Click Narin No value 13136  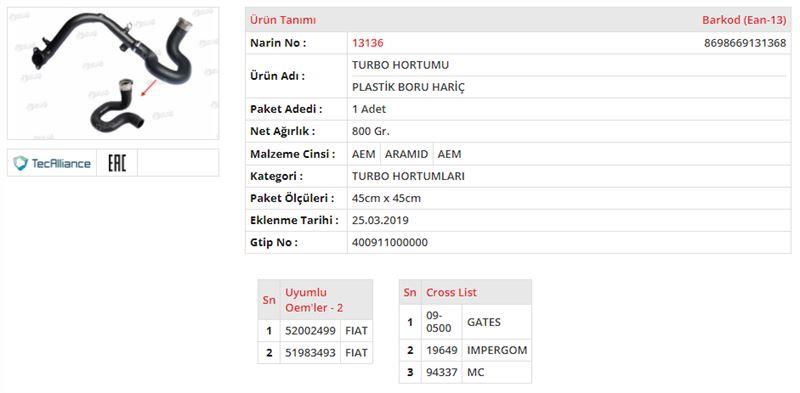[x=367, y=43]
